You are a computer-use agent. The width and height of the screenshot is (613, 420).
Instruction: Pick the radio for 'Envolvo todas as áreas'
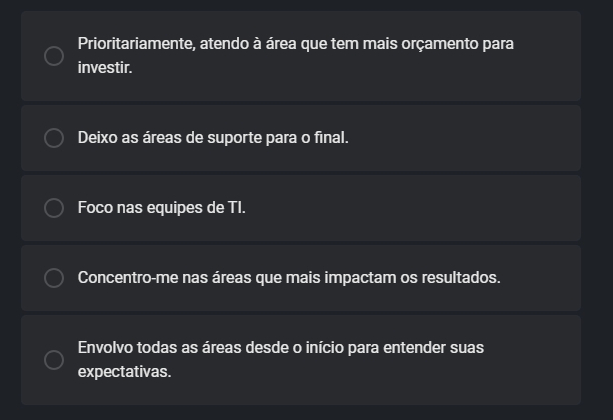pyautogui.click(x=54, y=360)
